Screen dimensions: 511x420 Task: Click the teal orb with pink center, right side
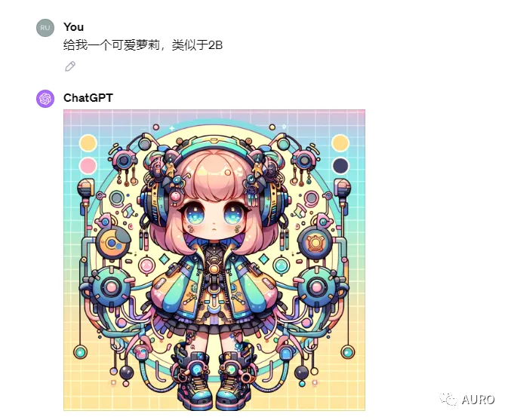316,287
